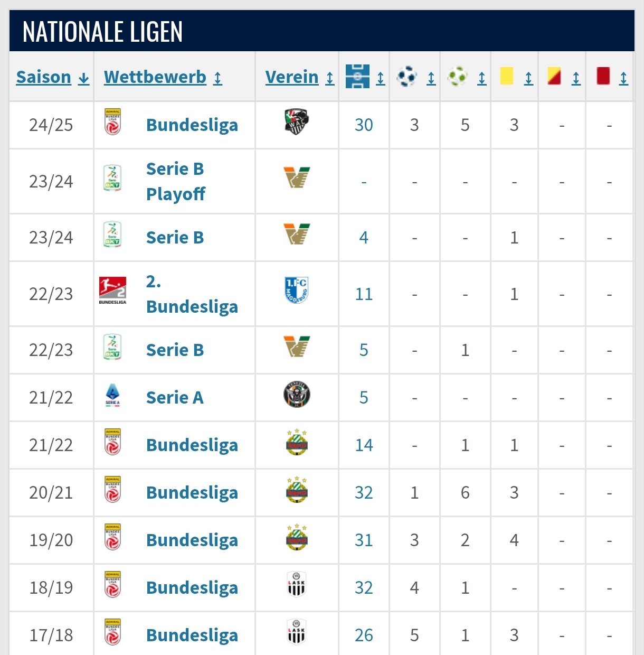Open Bundesliga link for season 24/25
644x655 pixels.
pos(192,125)
